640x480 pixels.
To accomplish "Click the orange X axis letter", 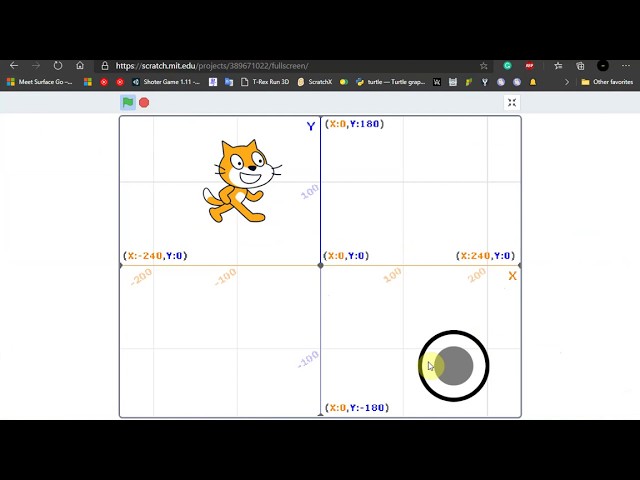I will click(x=513, y=276).
